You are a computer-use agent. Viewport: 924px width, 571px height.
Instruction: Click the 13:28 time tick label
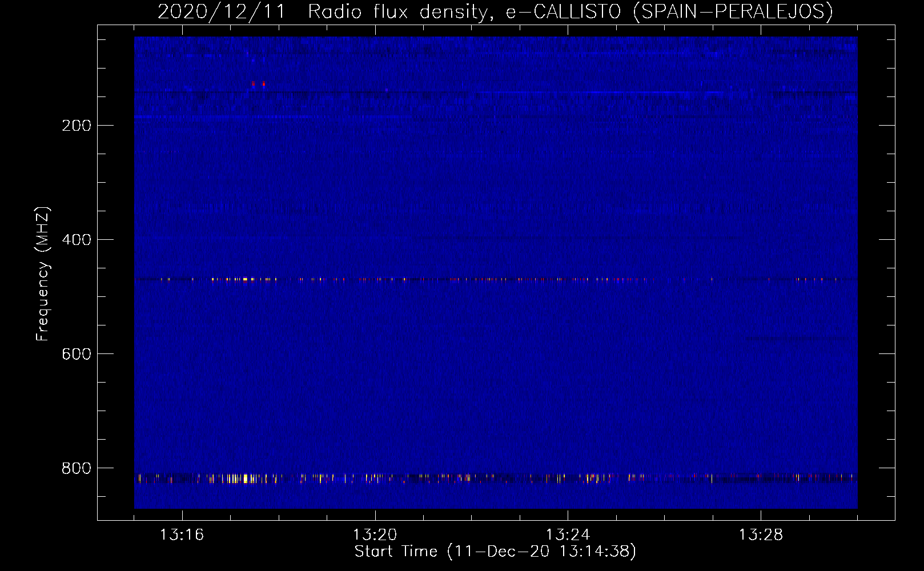(x=761, y=535)
